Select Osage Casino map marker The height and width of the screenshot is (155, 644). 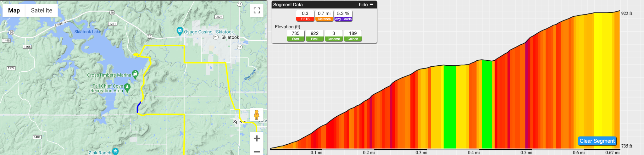tap(180, 31)
